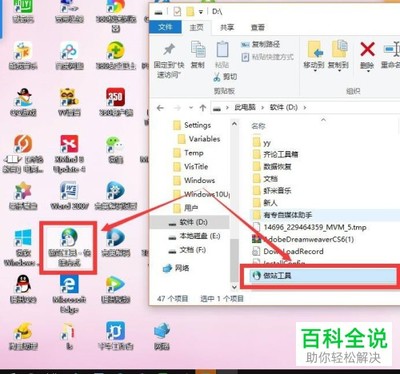This screenshot has width=400, height=374.
Task: Open the Copy to (复制到) dropdown arrow
Action: 339,71
